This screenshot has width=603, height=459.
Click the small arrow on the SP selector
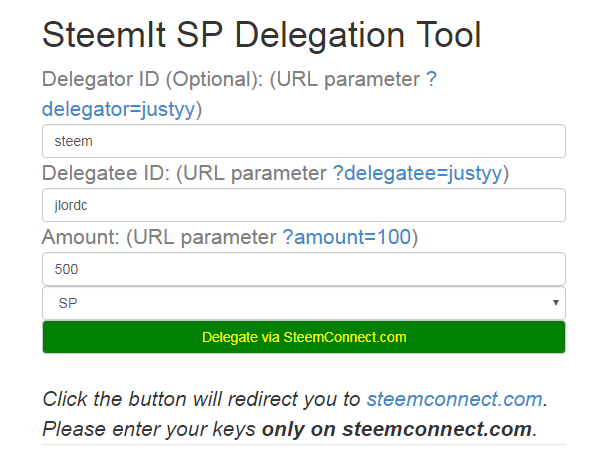point(555,303)
